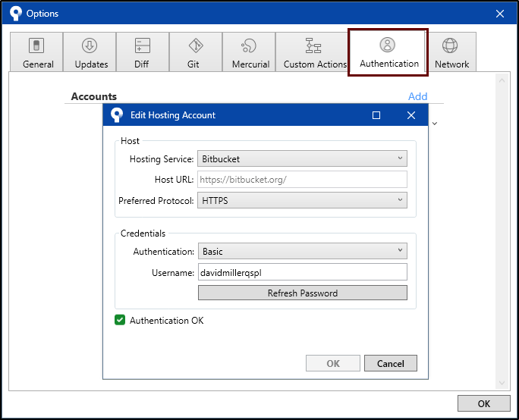The height and width of the screenshot is (420, 519).
Task: Switch to the Network tab
Action: point(451,52)
